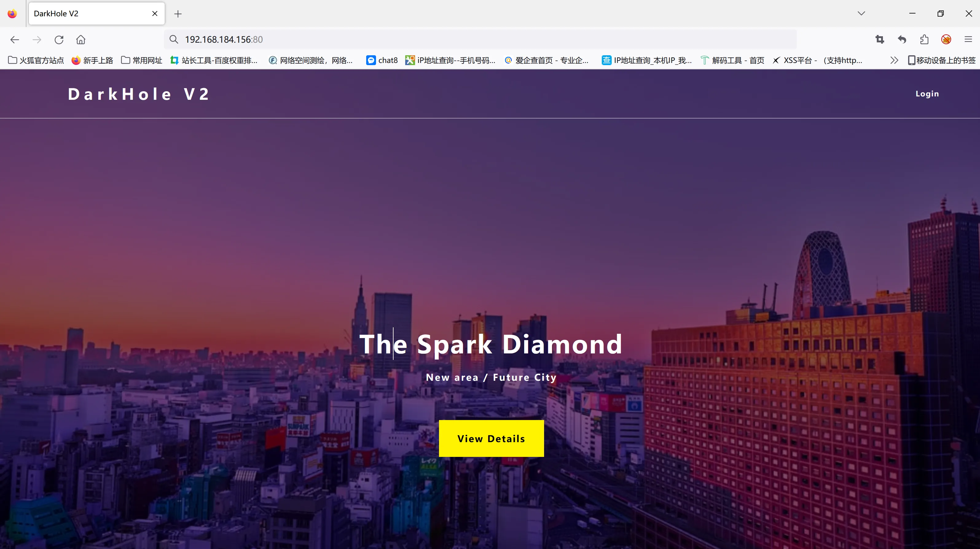Viewport: 980px width, 549px height.
Task: Open a new tab with plus button
Action: coord(178,14)
